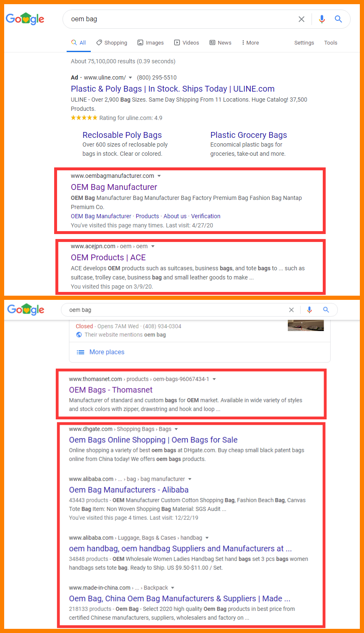Switch to the Images tab

coord(150,43)
